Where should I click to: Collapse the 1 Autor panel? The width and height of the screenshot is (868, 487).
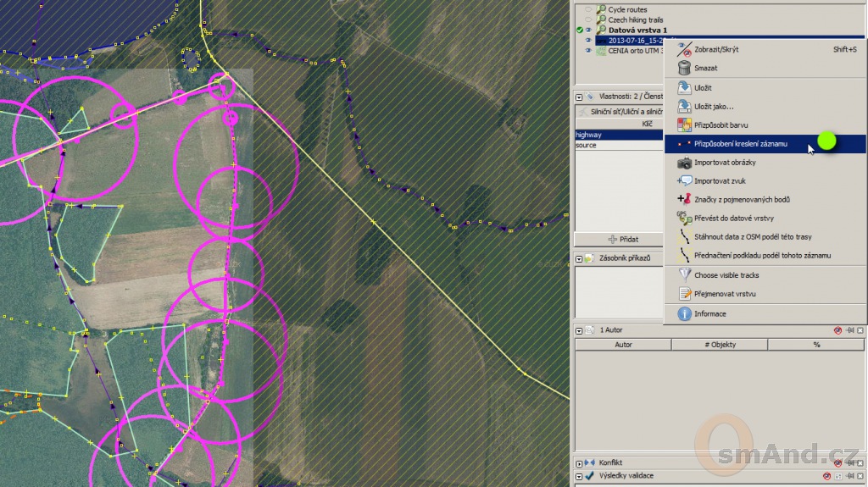point(579,330)
